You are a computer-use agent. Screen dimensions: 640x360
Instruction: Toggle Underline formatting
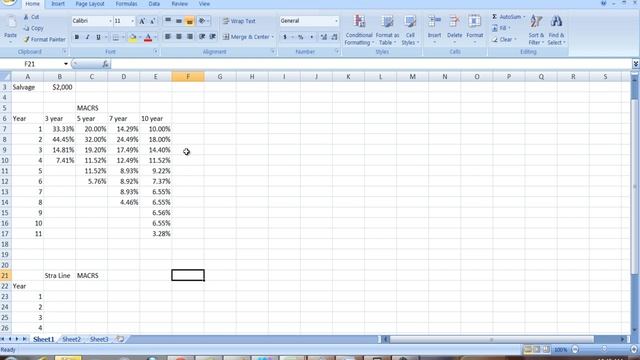[x=98, y=37]
